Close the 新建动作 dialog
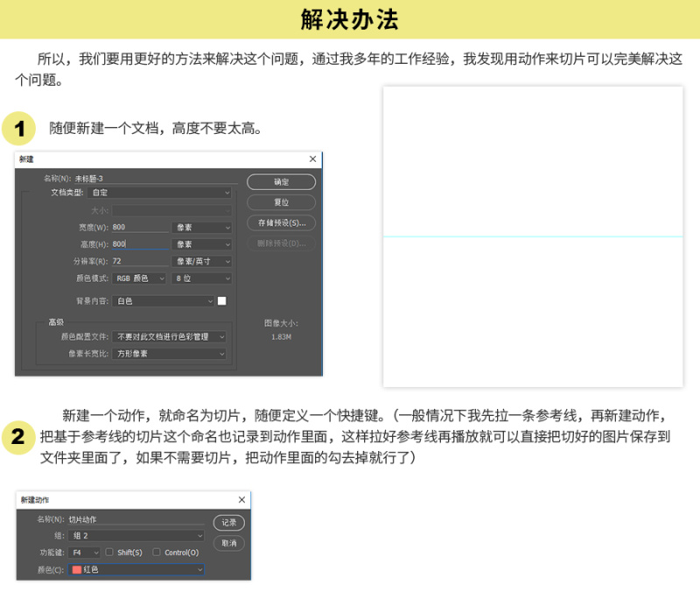This screenshot has width=700, height=592. click(241, 499)
